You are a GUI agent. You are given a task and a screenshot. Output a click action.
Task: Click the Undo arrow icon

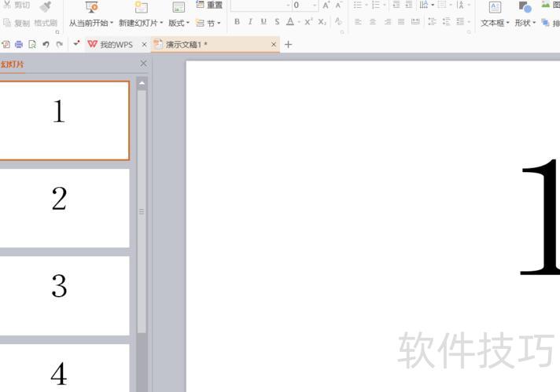pyautogui.click(x=46, y=44)
